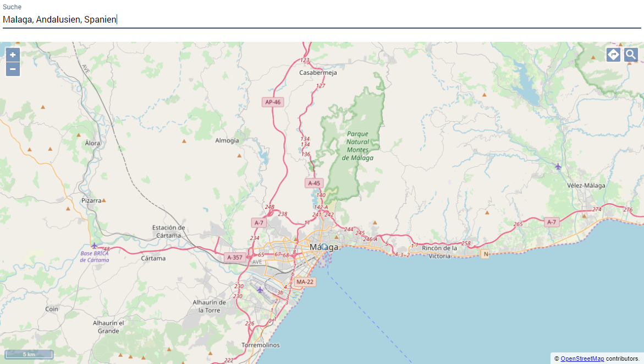This screenshot has width=644, height=364.
Task: Click the Torremolinos town label
Action: (x=260, y=345)
